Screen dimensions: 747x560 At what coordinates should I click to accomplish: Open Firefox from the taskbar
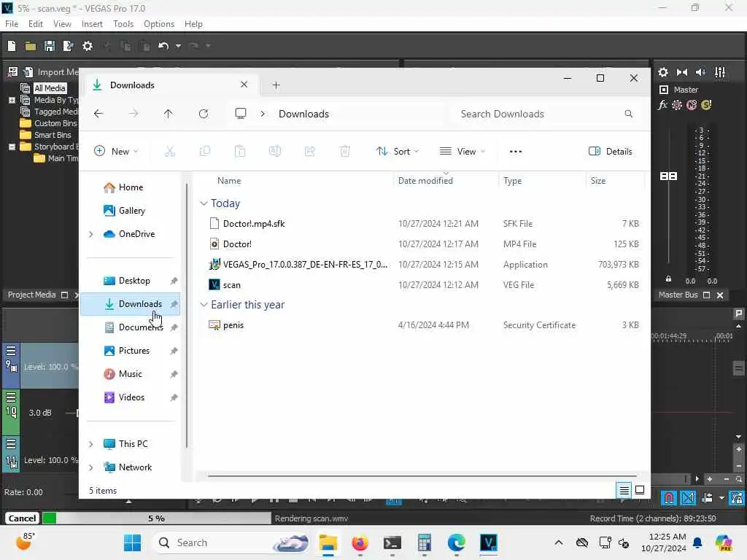point(360,542)
